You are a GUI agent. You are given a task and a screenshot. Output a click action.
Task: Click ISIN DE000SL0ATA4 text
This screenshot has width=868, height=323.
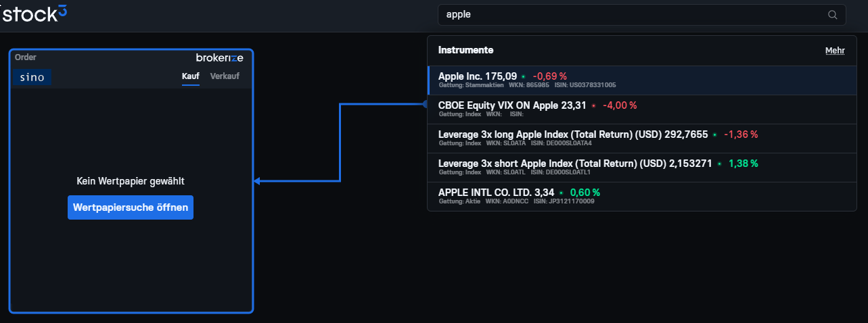(x=561, y=143)
